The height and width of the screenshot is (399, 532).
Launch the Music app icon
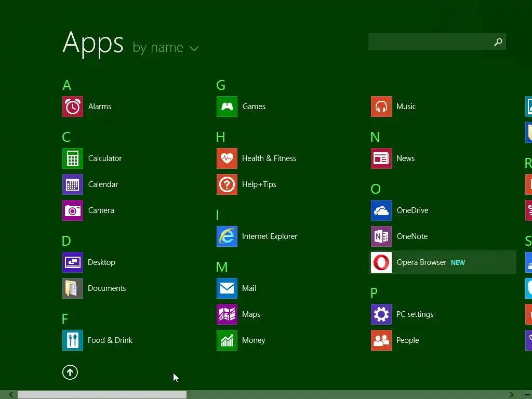pos(381,107)
